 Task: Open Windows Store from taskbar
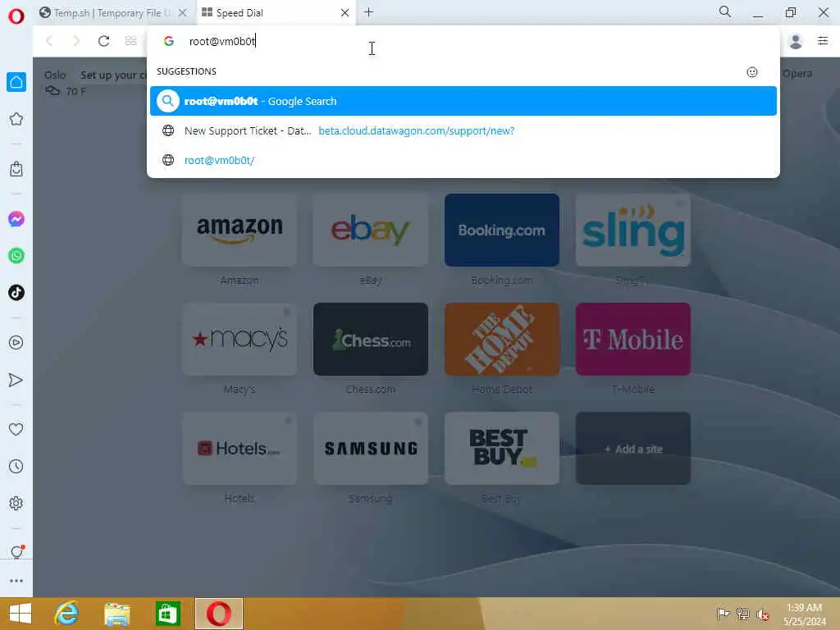pos(167,614)
